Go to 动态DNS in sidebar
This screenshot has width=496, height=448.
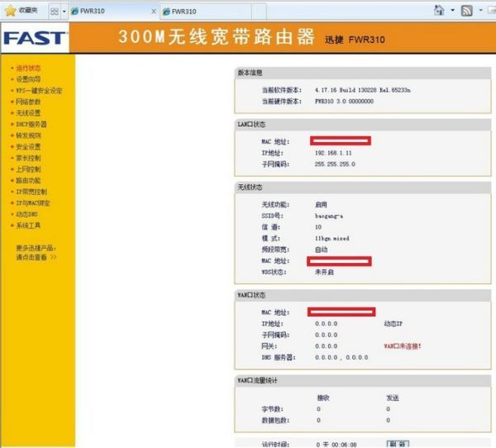tap(26, 214)
